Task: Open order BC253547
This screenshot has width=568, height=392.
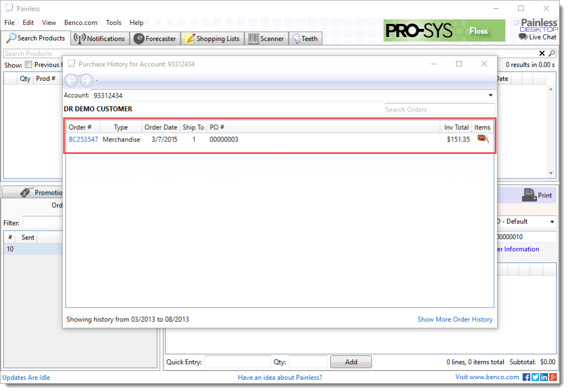Action: [83, 139]
